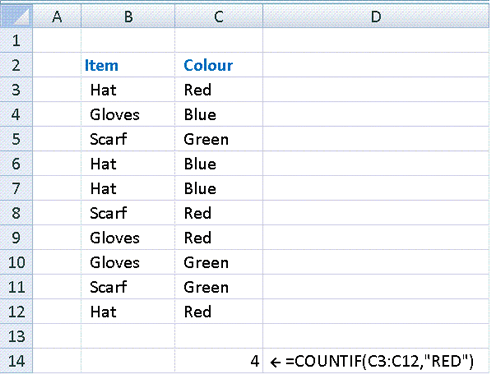Select the Gloves cell in row 4

click(x=128, y=114)
